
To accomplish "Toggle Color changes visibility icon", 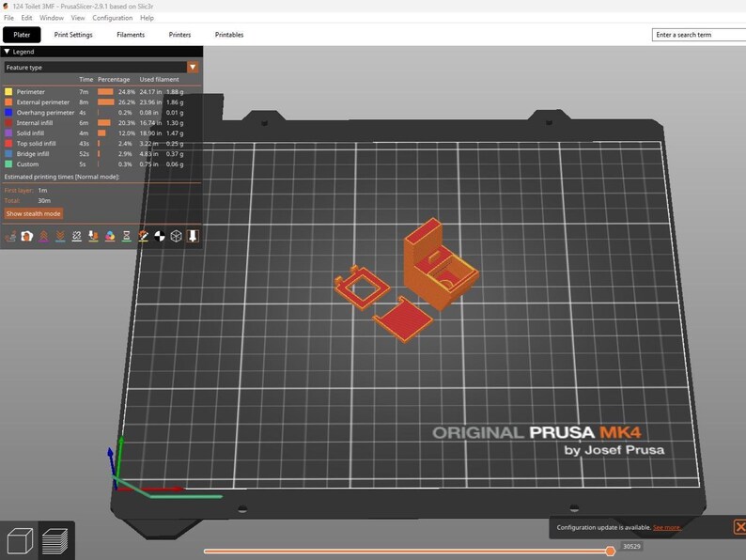I will point(110,236).
